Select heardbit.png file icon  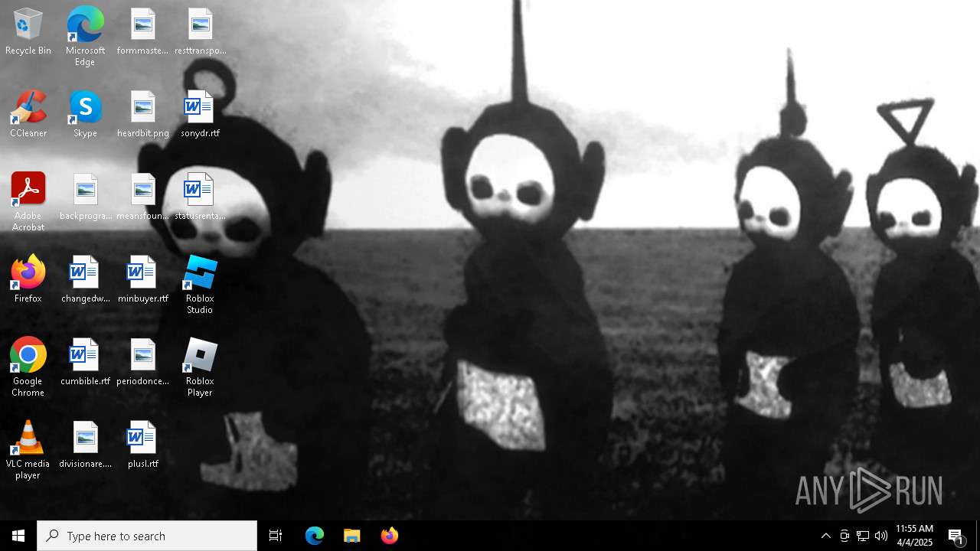pyautogui.click(x=142, y=115)
